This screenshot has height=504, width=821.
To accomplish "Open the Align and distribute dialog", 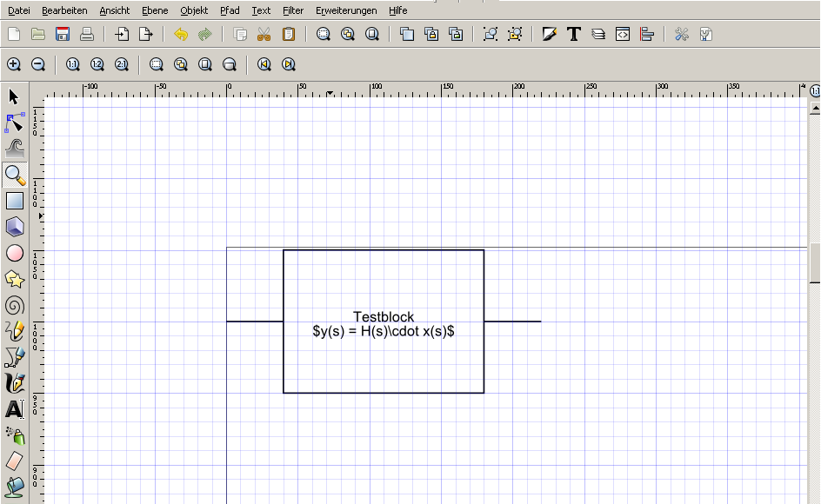I will click(646, 35).
